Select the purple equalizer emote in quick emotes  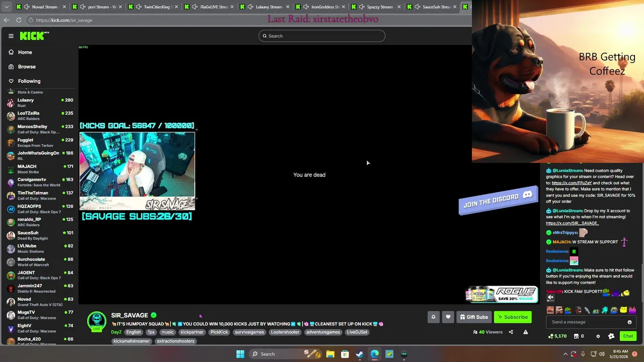(x=632, y=310)
